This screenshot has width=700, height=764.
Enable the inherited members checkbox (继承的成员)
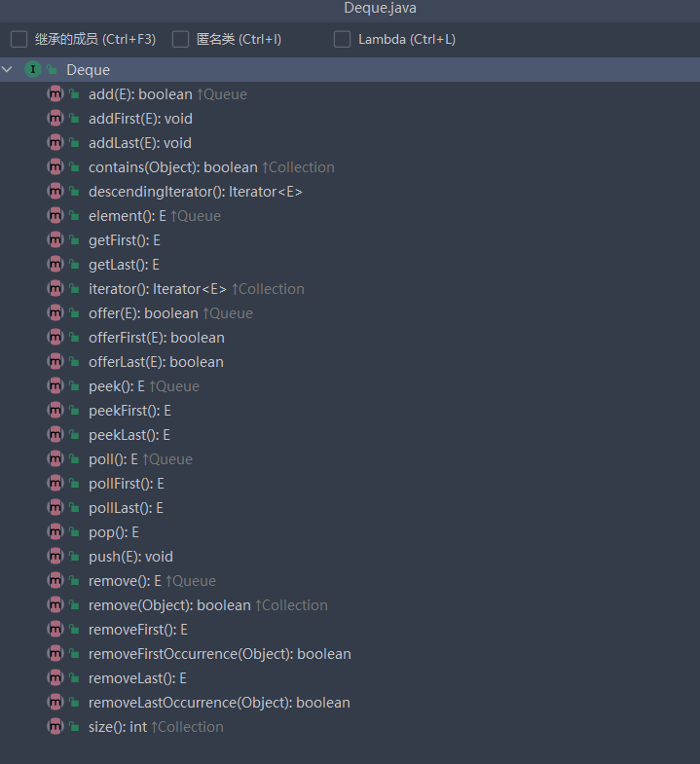click(x=18, y=40)
